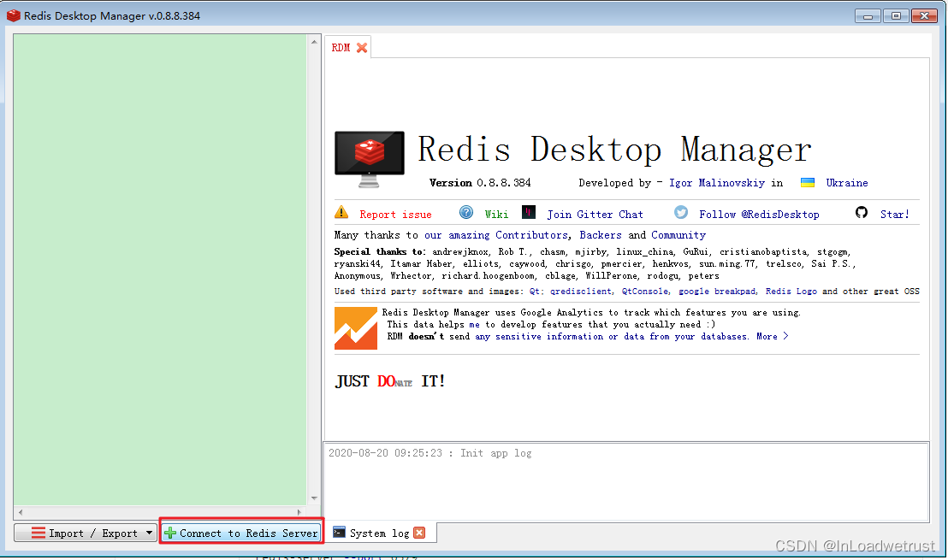Image resolution: width=948 pixels, height=560 pixels.
Task: Close the System log tab
Action: coord(419,532)
